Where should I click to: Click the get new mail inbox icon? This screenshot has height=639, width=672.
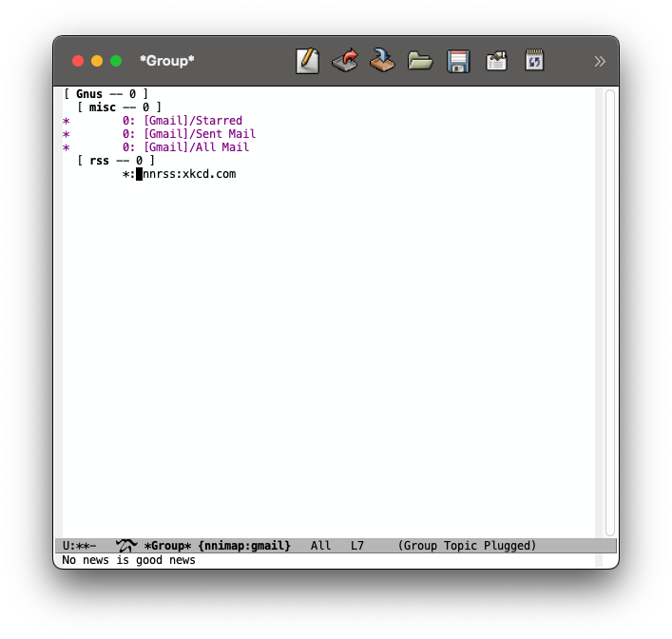[382, 61]
